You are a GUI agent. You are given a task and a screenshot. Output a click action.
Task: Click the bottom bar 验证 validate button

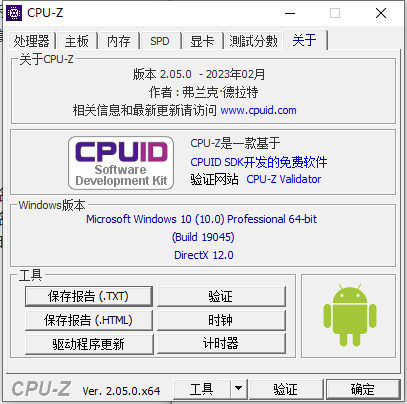286,389
